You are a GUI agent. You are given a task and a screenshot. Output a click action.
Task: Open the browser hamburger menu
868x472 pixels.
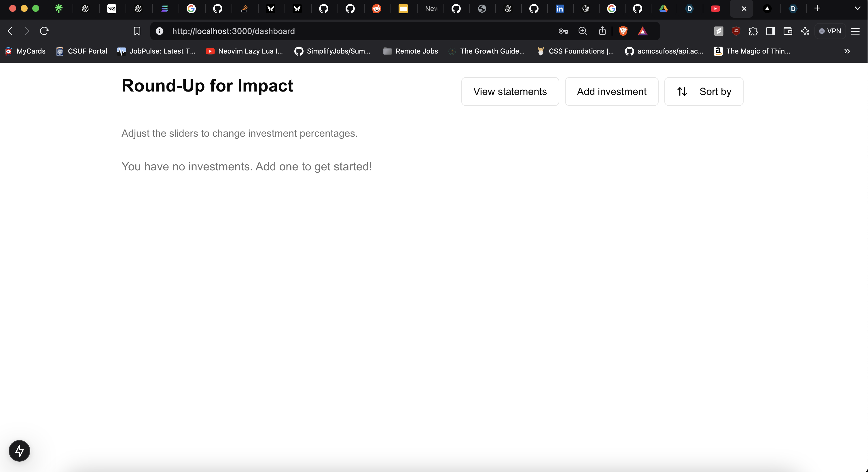pyautogui.click(x=855, y=31)
